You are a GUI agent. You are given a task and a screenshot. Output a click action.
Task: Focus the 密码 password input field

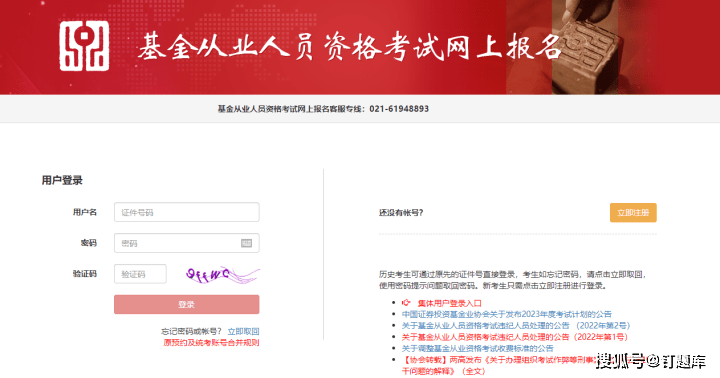[x=186, y=243]
